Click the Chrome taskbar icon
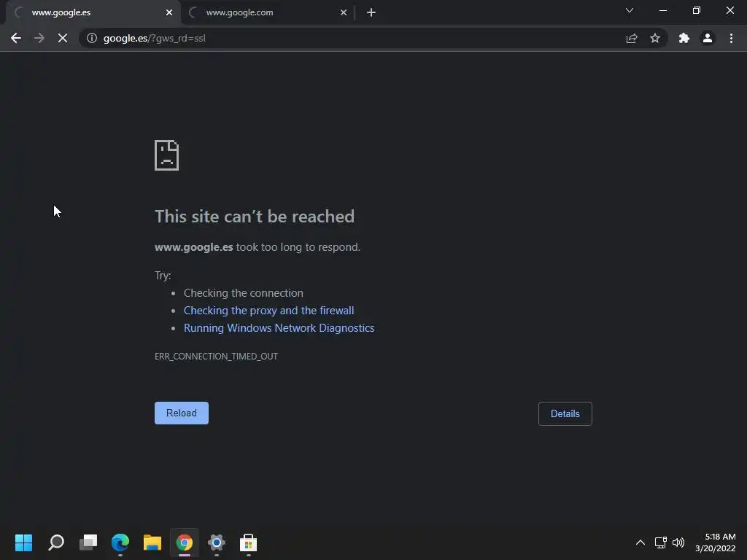The image size is (747, 560). pos(185,542)
